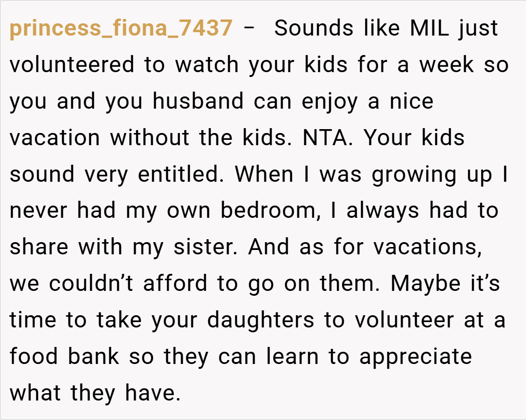
Task: Click the word "without" in the comment
Action: coord(150,138)
